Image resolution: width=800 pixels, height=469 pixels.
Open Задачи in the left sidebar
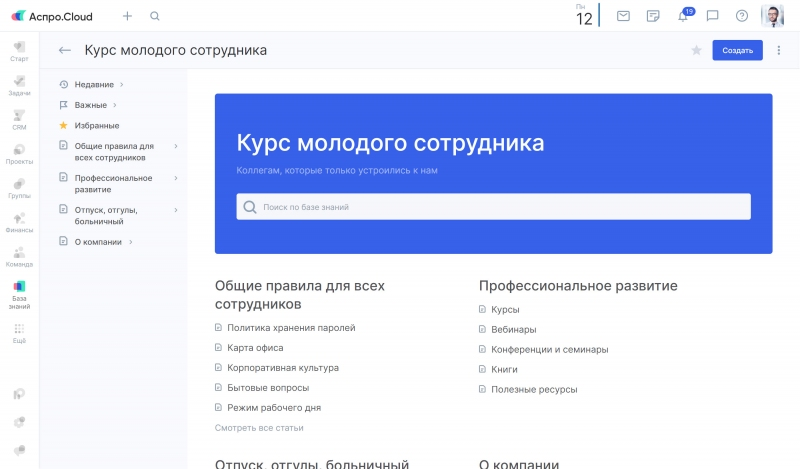coord(19,86)
